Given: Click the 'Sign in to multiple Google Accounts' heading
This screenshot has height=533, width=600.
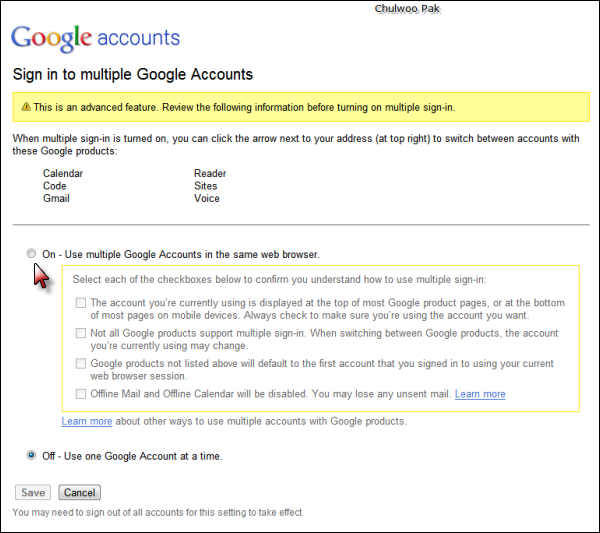Looking at the screenshot, I should click(x=133, y=75).
